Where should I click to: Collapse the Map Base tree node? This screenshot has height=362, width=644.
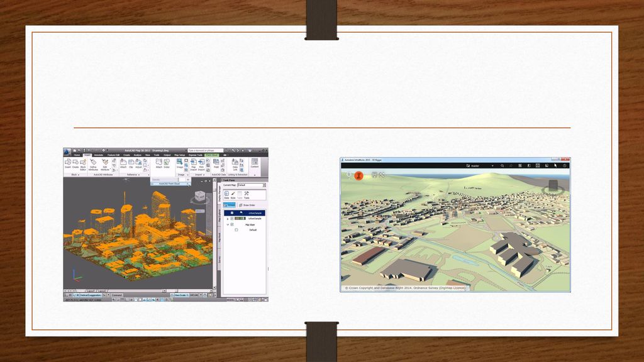(228, 224)
